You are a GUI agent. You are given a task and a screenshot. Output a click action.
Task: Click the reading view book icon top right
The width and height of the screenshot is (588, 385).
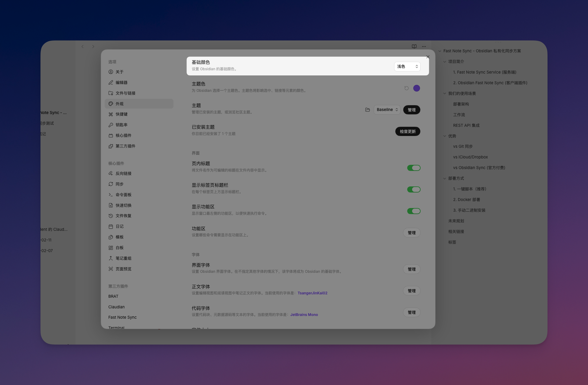[414, 47]
